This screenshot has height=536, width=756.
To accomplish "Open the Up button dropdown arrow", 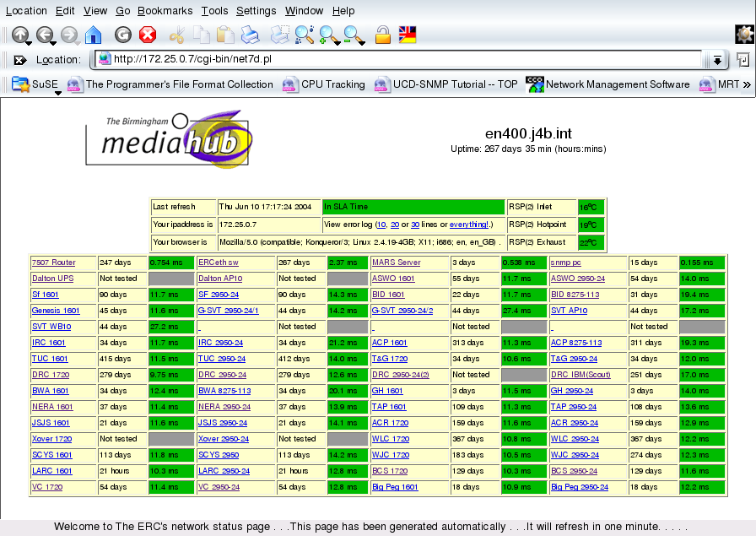I will pyautogui.click(x=29, y=43).
